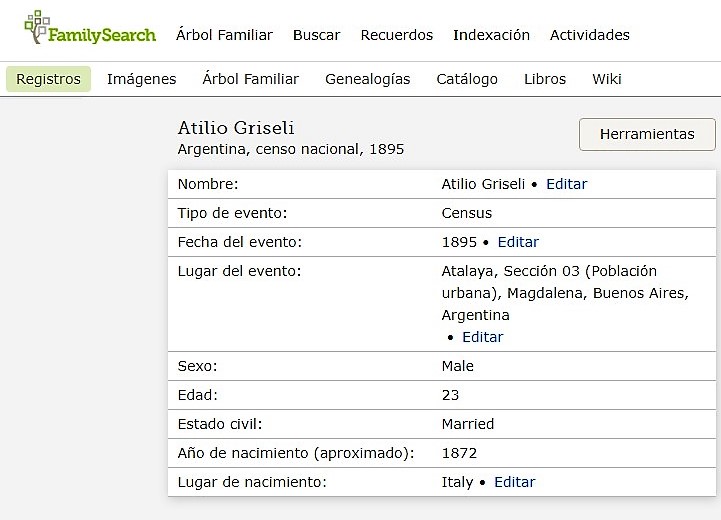
Task: Open the Indexación menu
Action: point(491,35)
